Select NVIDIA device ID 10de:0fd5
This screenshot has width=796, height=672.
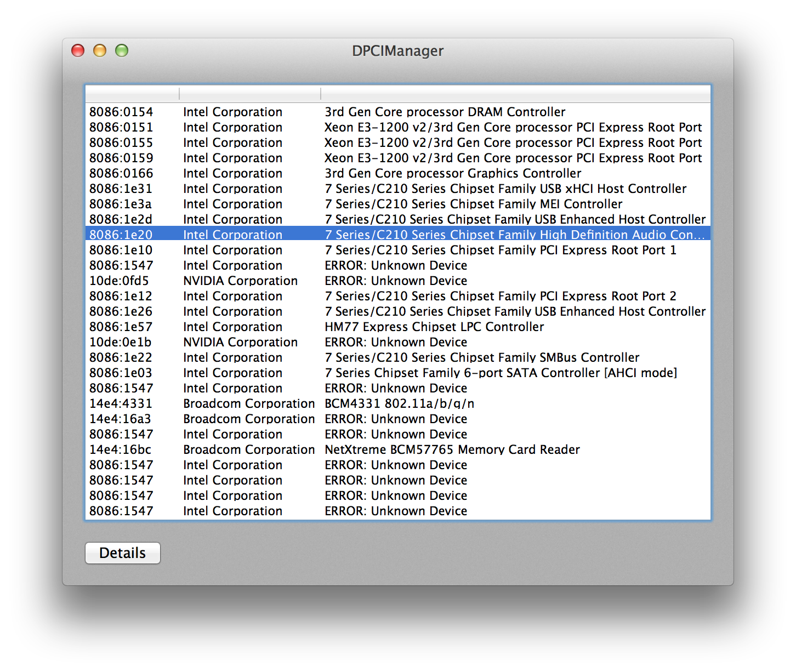(119, 281)
